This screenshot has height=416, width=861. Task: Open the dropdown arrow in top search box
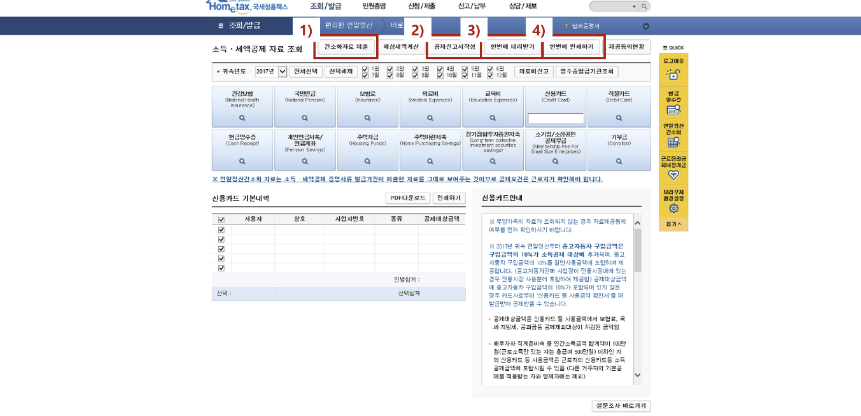[x=635, y=6]
